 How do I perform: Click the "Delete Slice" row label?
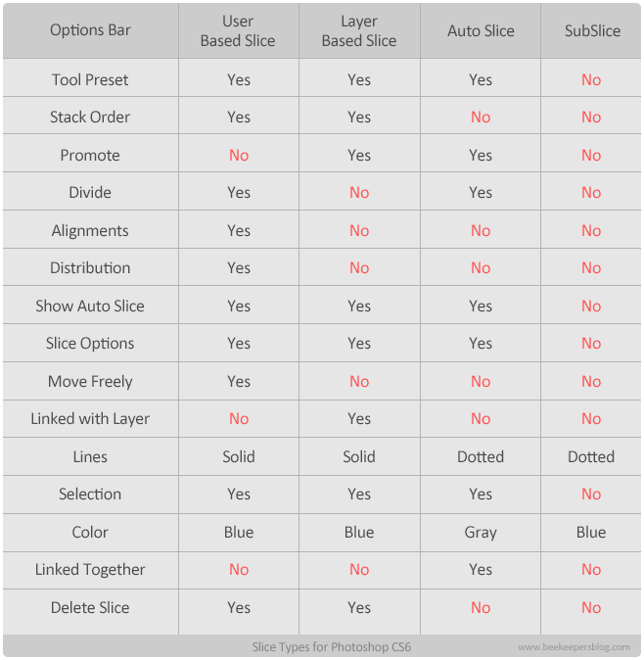pyautogui.click(x=90, y=608)
